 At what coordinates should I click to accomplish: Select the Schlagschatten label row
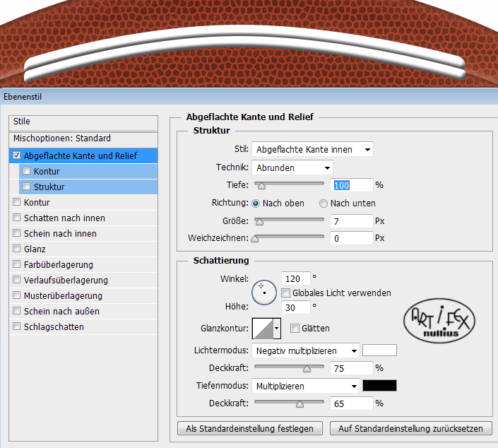pyautogui.click(x=83, y=326)
